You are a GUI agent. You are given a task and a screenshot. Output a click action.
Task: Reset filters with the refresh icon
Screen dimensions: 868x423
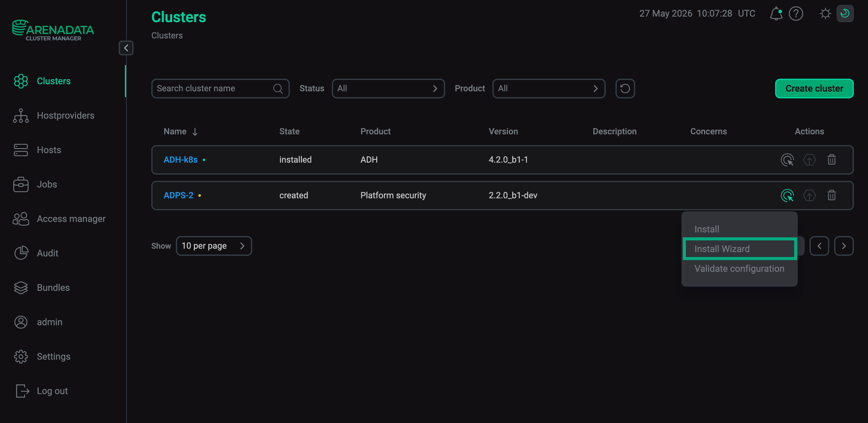click(x=625, y=89)
